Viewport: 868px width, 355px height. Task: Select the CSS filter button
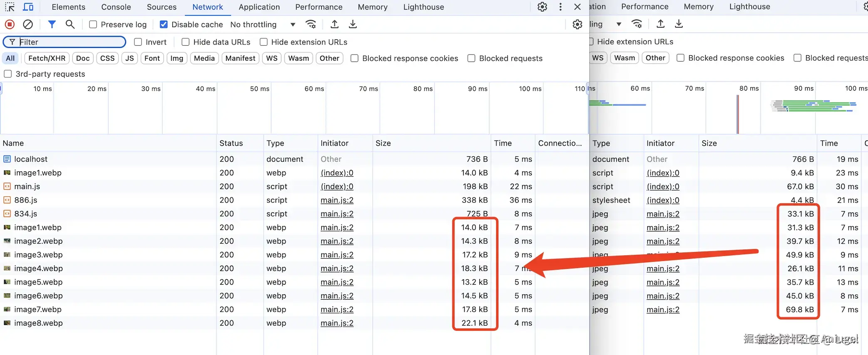click(107, 58)
